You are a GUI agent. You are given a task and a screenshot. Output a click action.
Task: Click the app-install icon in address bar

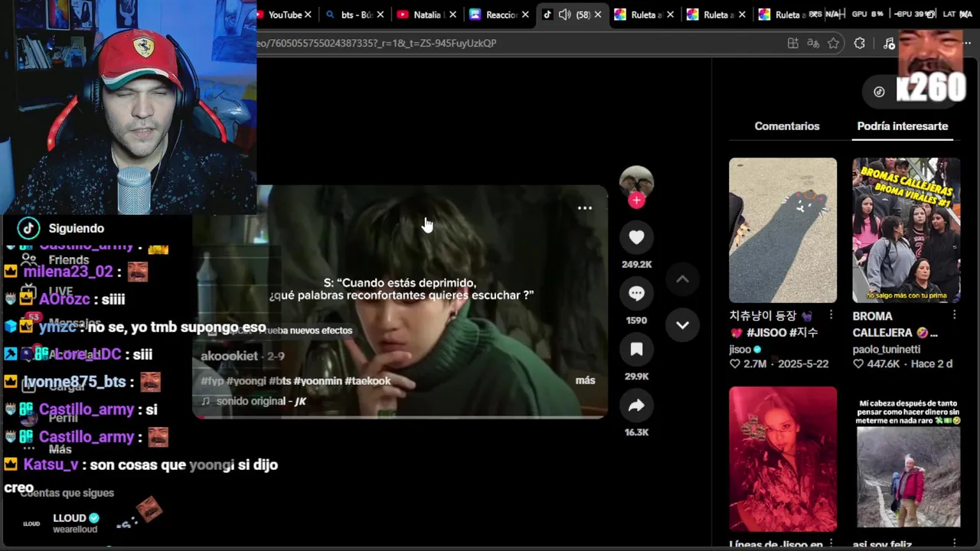click(792, 44)
